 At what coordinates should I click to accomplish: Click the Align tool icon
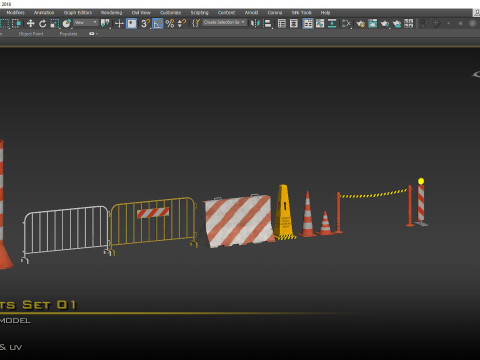(x=267, y=23)
